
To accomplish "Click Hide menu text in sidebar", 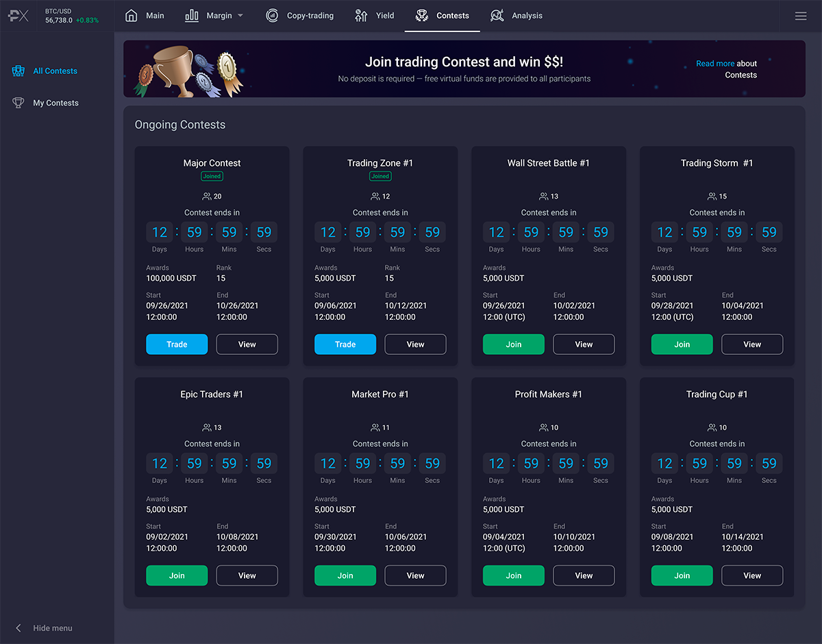I will point(53,628).
